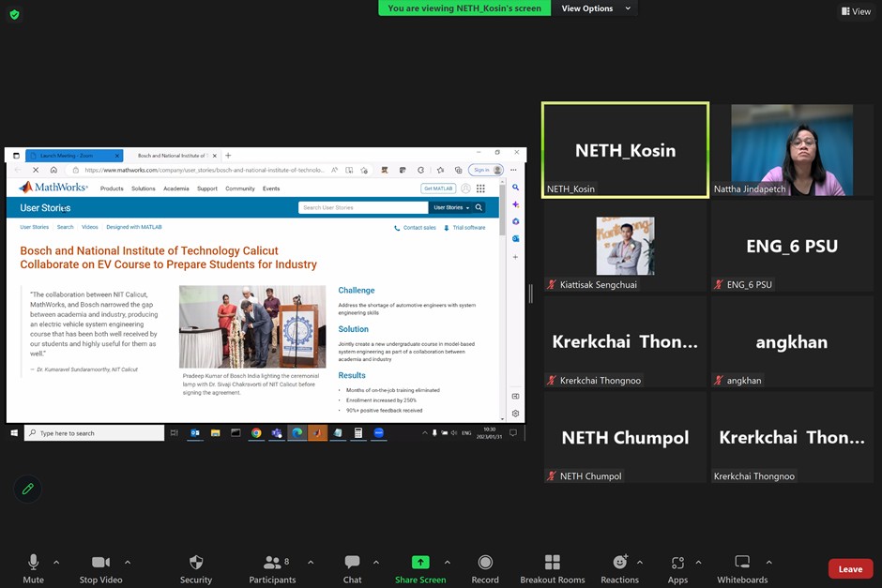Open the Reactions smiley icon
Screen dimensions: 882x588
(x=620, y=562)
